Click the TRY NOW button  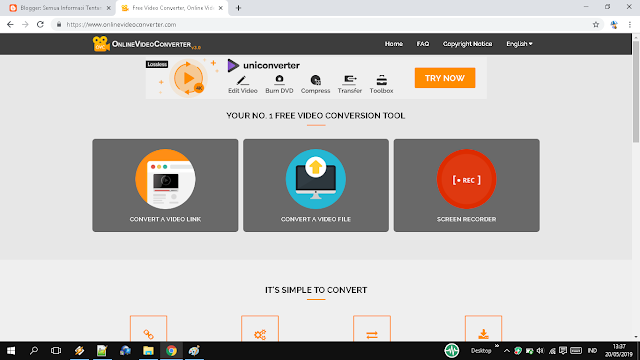[x=445, y=78]
